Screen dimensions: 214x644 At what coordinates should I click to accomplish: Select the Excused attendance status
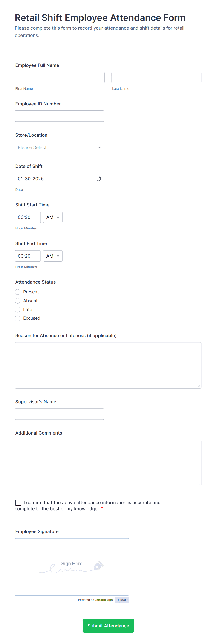coord(17,318)
